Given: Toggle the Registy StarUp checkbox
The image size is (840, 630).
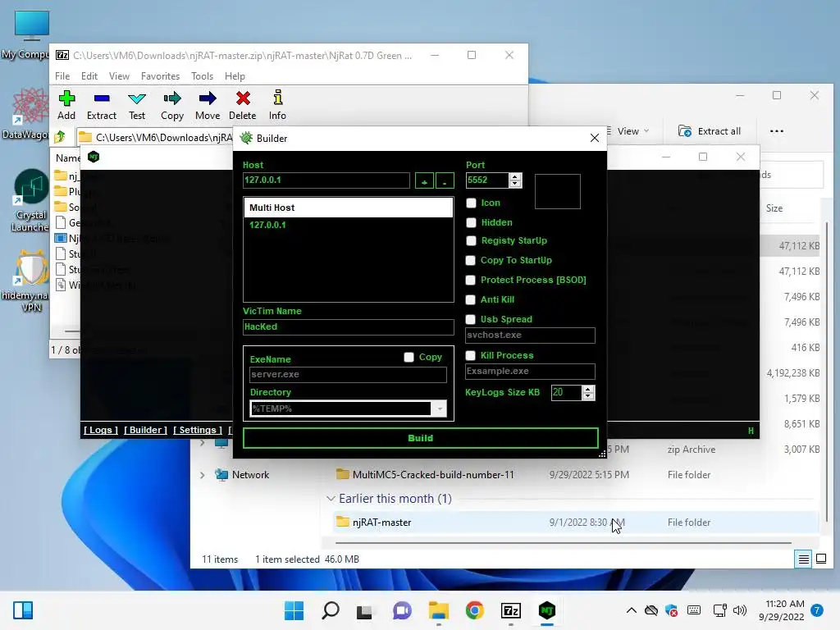Looking at the screenshot, I should [x=471, y=240].
